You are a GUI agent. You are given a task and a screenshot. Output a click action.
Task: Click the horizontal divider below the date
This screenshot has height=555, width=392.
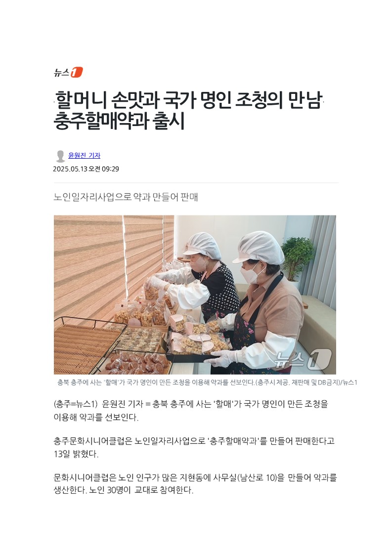tap(196, 183)
